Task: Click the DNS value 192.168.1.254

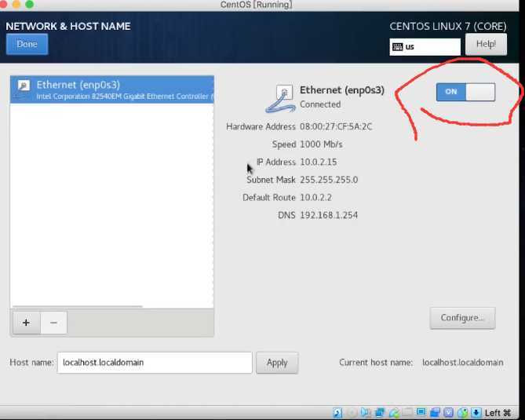Action: click(x=329, y=215)
